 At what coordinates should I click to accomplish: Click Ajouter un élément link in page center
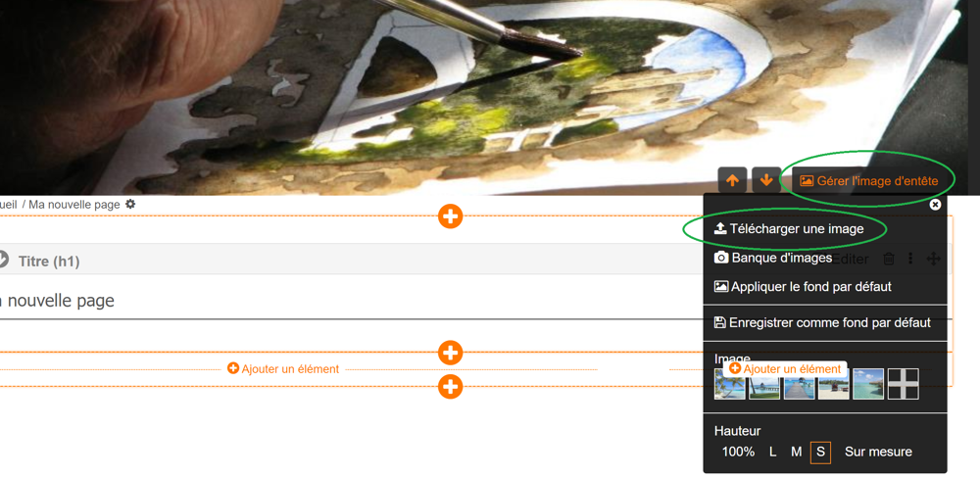[284, 369]
